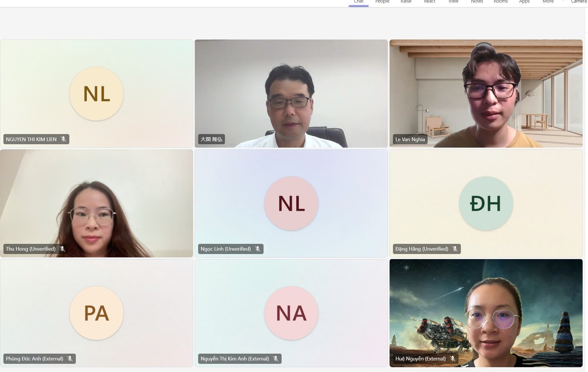Click muted mic icon beside Huệ Nguyễn
The image size is (588, 372).
[x=452, y=359]
